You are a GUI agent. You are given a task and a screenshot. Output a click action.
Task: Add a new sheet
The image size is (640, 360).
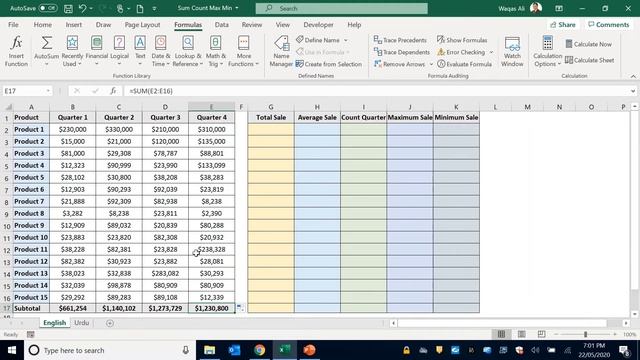point(110,323)
